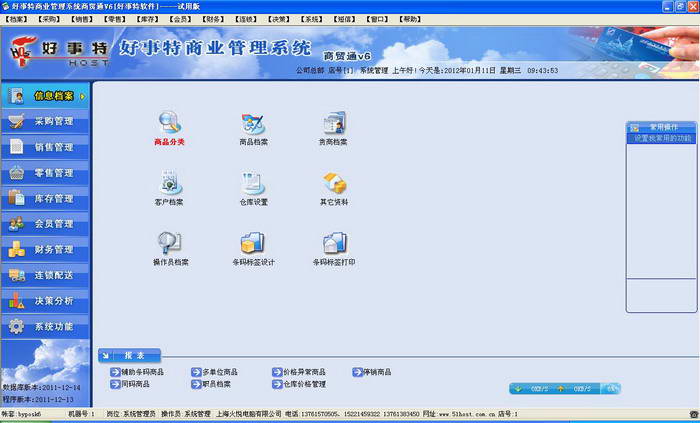Select 信息档案 in the sidebar
This screenshot has height=423, width=700.
point(45,96)
